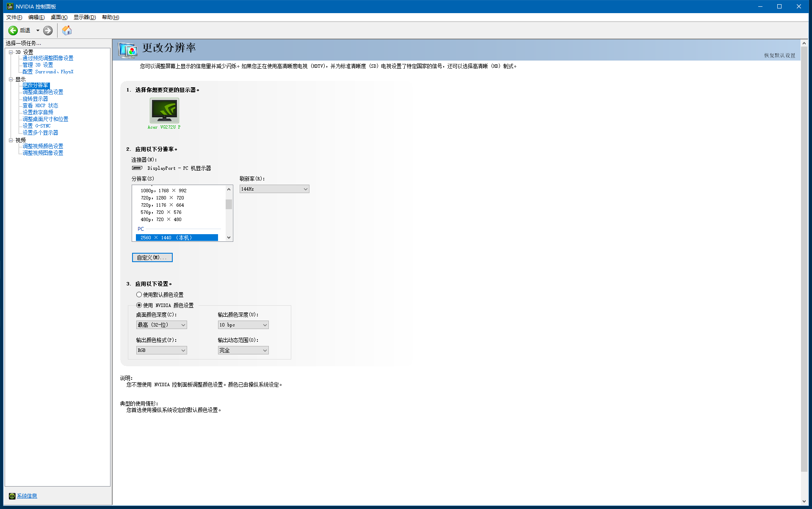The height and width of the screenshot is (509, 812).
Task: Select 使用默认颜色设置 radio button
Action: [x=139, y=295]
